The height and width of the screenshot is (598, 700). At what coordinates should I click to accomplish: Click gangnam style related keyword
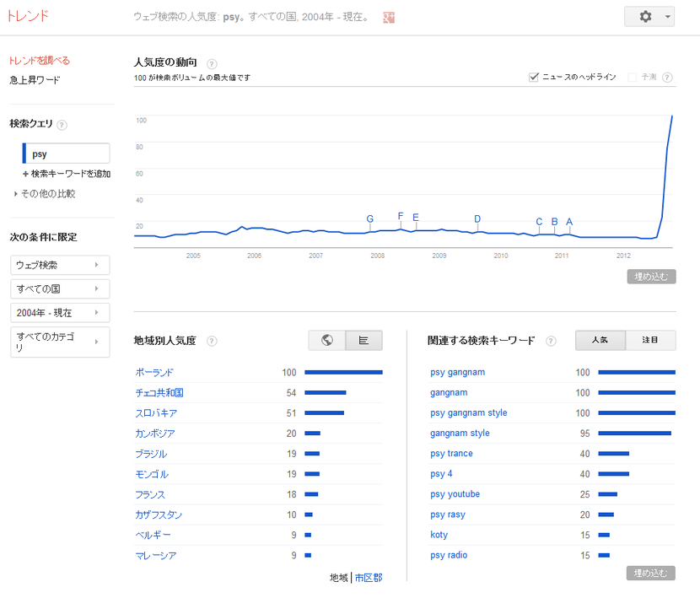(x=460, y=434)
